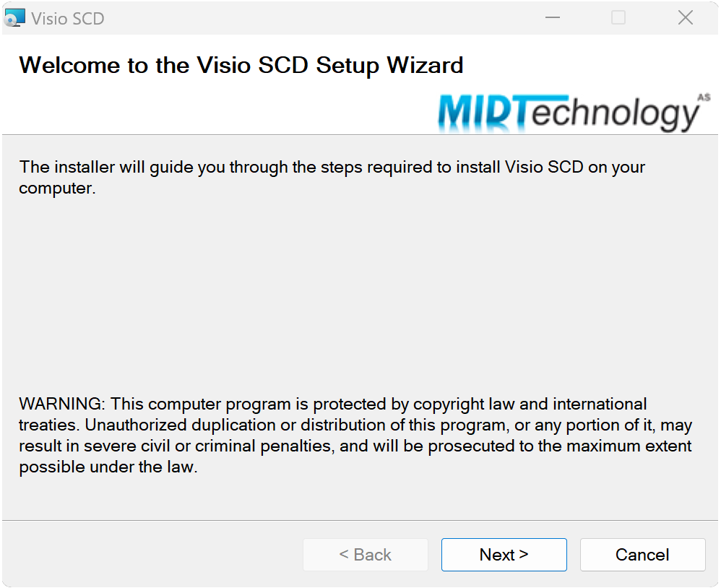Close the setup wizard with the X
Screen dimensions: 721x588
tap(685, 18)
